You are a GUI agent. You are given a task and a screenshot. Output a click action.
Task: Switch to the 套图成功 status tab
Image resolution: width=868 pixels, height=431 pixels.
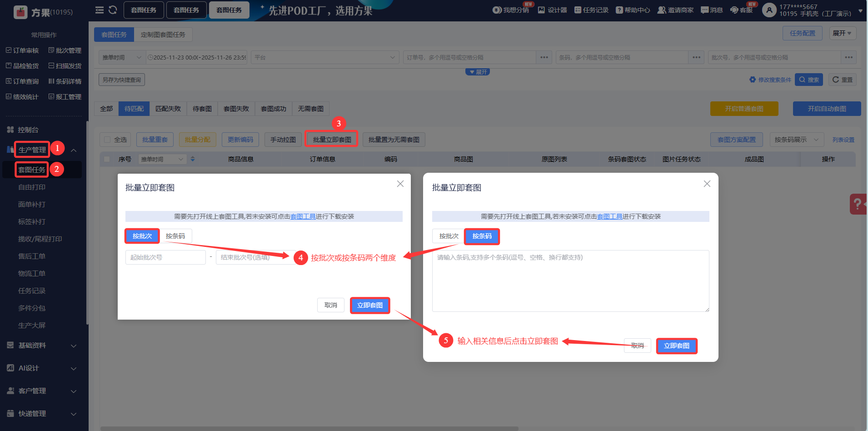[274, 109]
